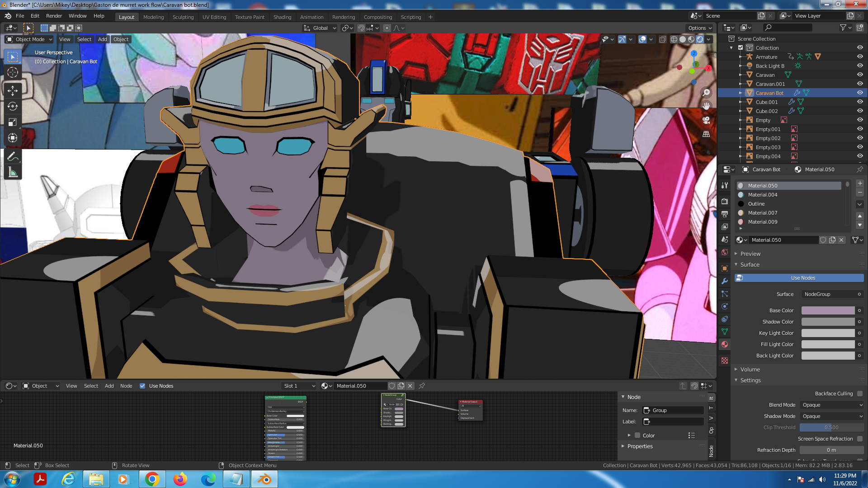Click the NodeGroup surface shader button
Image resolution: width=868 pixels, height=488 pixels.
pos(832,294)
